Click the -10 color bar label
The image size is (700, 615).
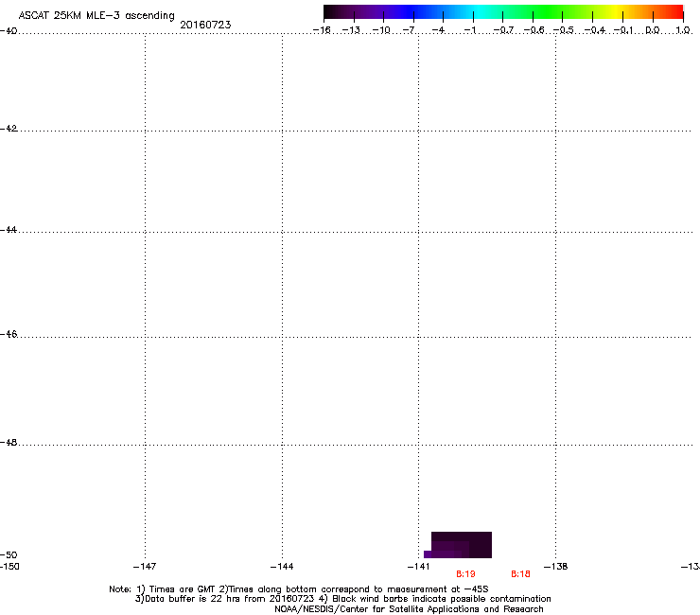point(381,30)
